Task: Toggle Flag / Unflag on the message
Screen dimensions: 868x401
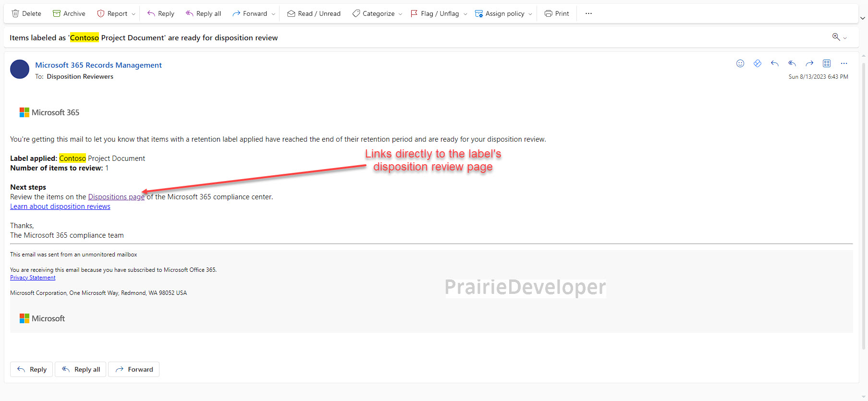Action: [435, 13]
